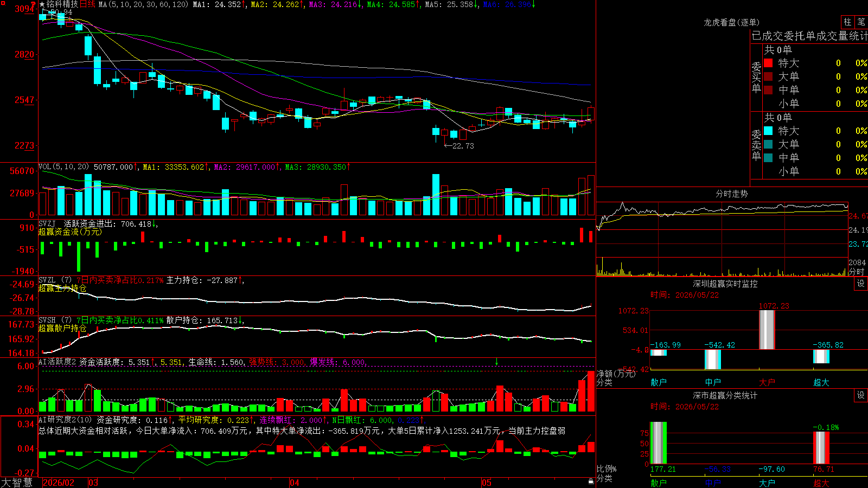Click the 分时走势 panel title
This screenshot has height=488, width=868.
[731, 194]
